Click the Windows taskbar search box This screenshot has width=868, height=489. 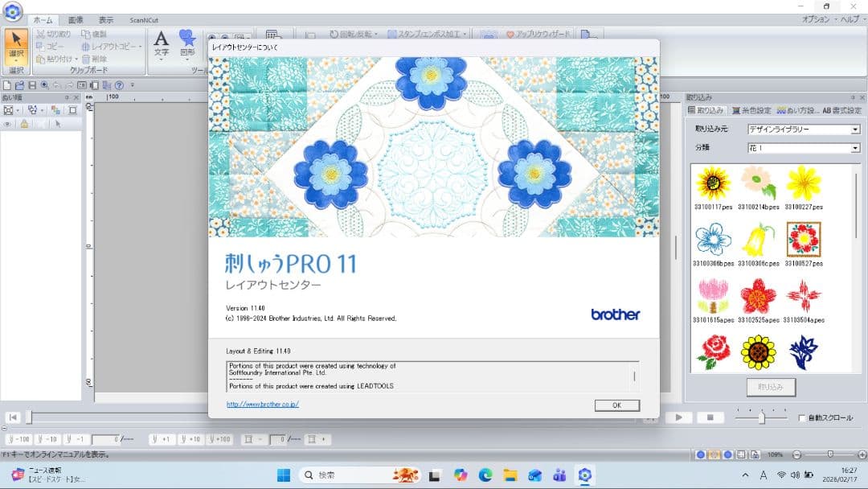pos(360,475)
